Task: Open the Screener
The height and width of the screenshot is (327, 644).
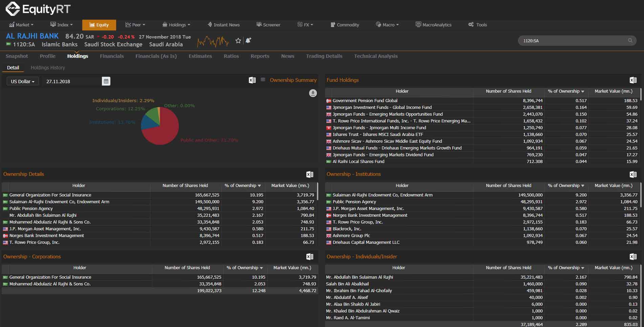Action: [x=268, y=25]
